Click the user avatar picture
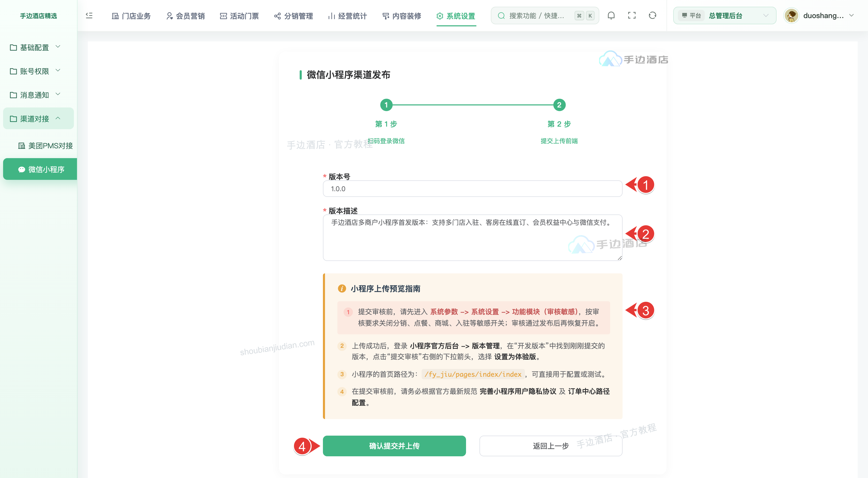 point(791,16)
